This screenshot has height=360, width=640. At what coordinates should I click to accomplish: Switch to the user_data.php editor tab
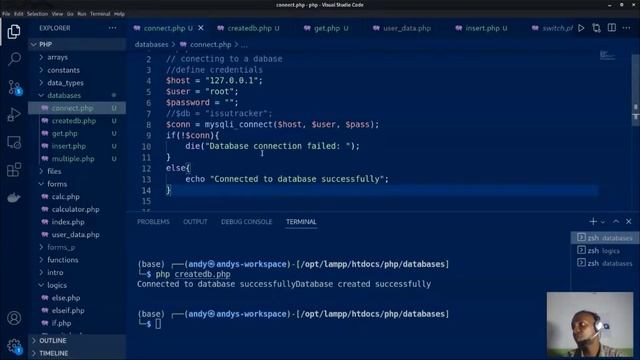point(402,28)
